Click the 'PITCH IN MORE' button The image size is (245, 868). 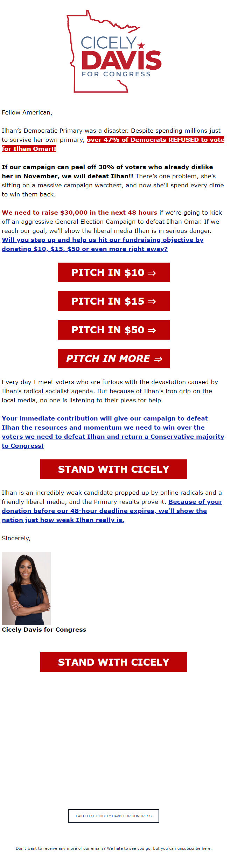114,359
